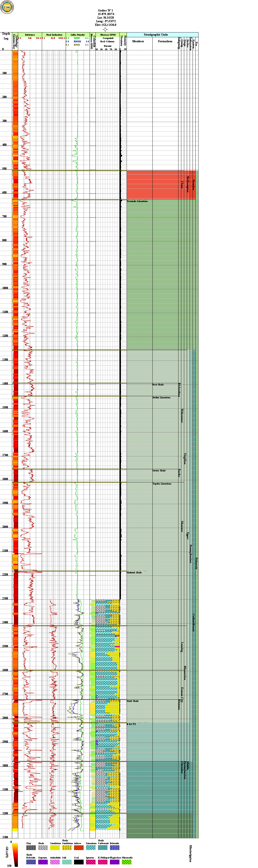The image size is (258, 868).
Task: Click the "Wolfcampian" stage label
Action: 188,184
